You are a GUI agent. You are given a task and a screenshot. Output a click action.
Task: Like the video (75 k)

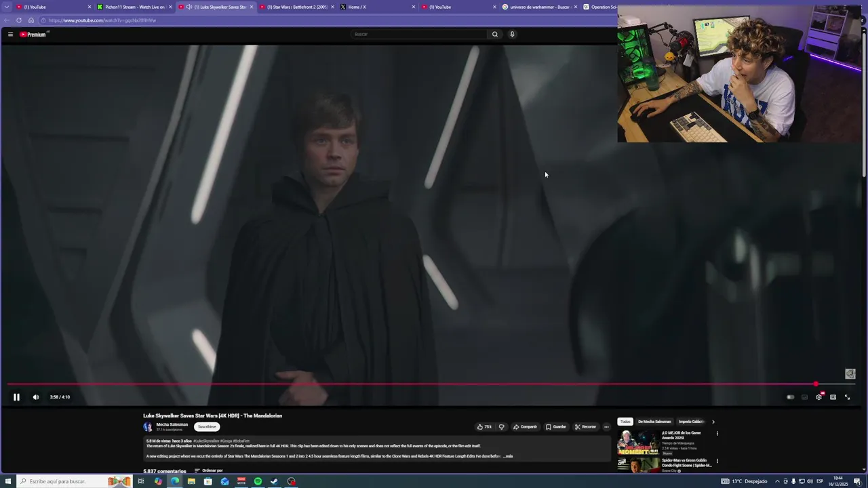coord(484,427)
